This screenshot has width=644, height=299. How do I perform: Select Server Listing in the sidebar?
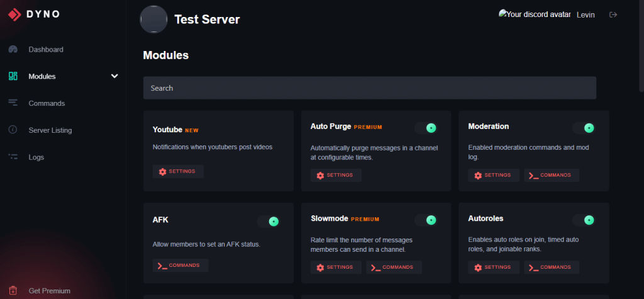coord(50,130)
